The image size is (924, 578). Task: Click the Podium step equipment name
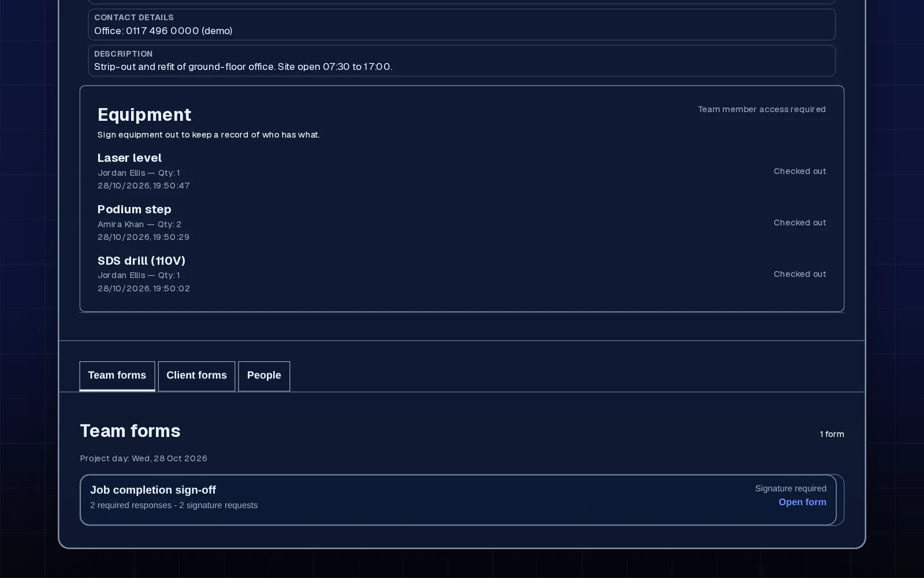134,209
